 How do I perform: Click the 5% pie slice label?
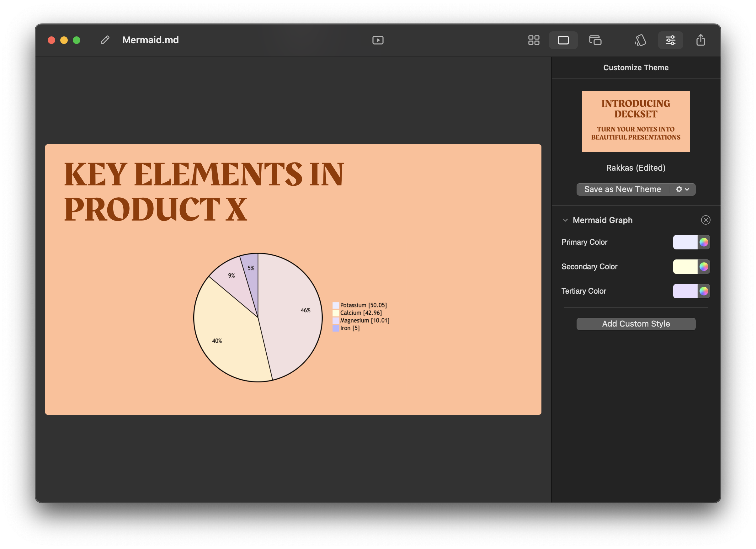pos(251,268)
